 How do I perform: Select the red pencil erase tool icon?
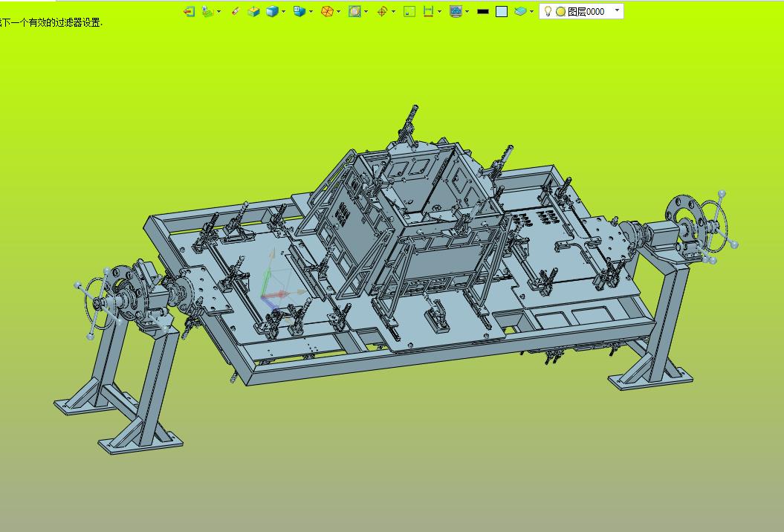236,11
